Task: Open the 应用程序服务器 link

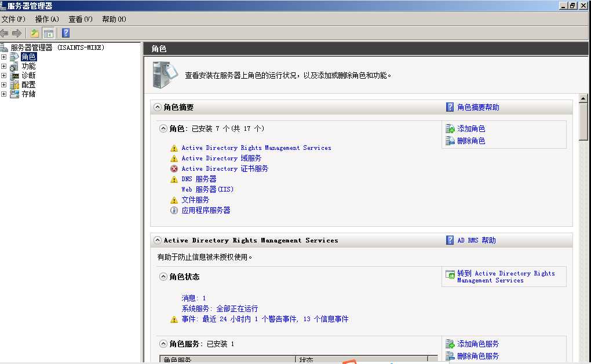Action: click(206, 211)
